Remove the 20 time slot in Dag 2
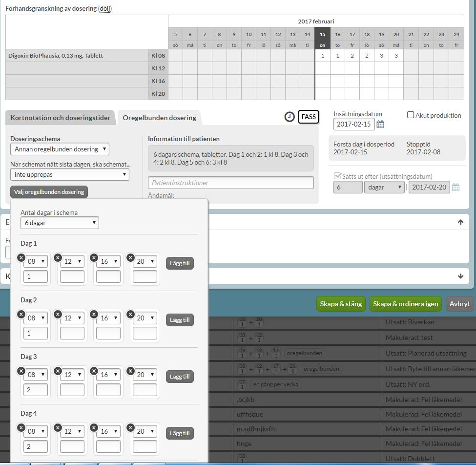The width and height of the screenshot is (476, 465). [x=130, y=315]
